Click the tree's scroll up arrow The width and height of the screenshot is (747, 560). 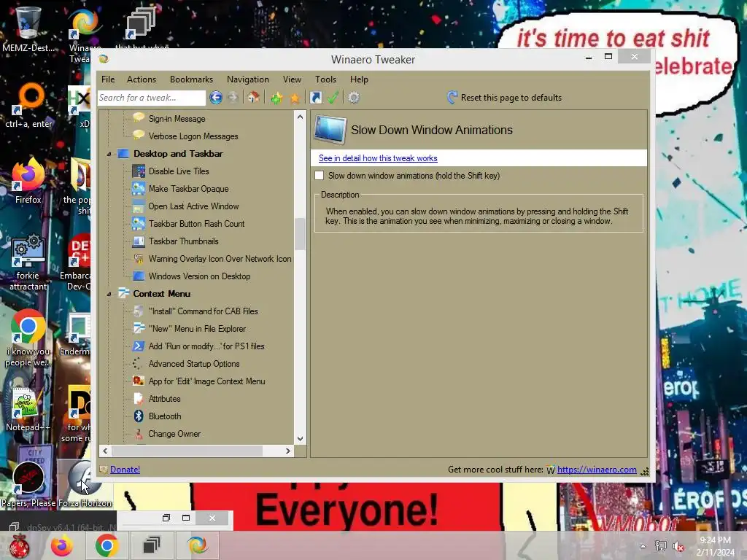[x=300, y=117]
